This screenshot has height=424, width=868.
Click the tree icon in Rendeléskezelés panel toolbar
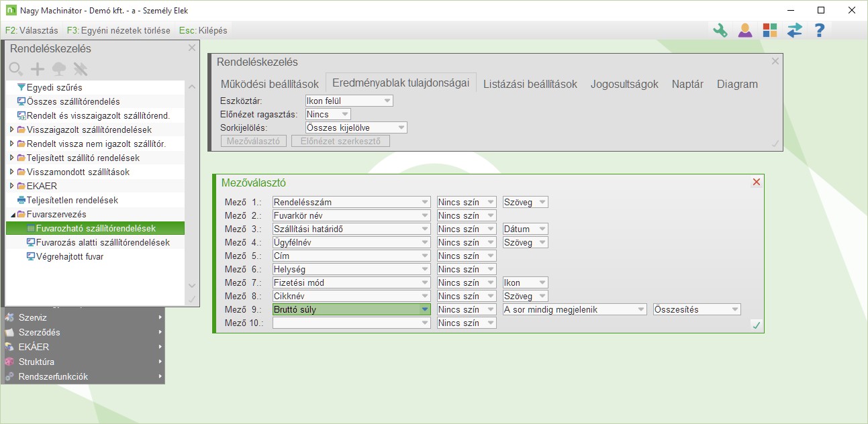(x=59, y=68)
